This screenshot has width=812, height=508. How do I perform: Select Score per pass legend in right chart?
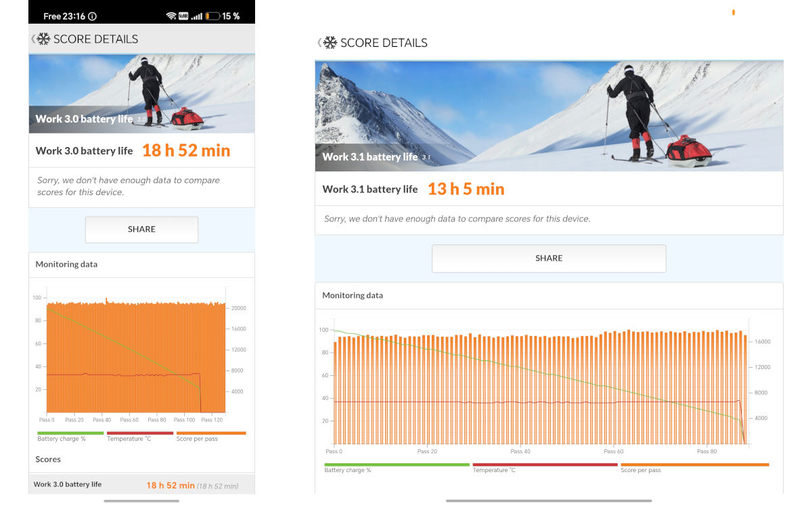pyautogui.click(x=695, y=467)
